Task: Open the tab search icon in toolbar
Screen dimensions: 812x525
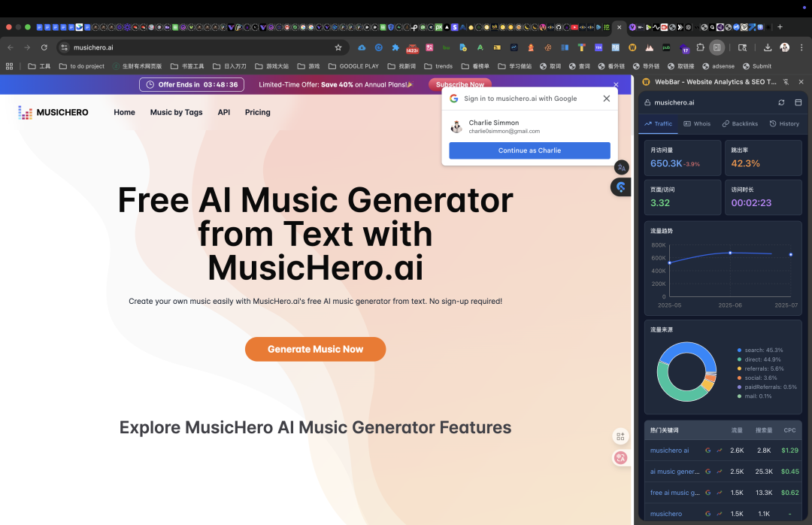Action: pos(742,47)
